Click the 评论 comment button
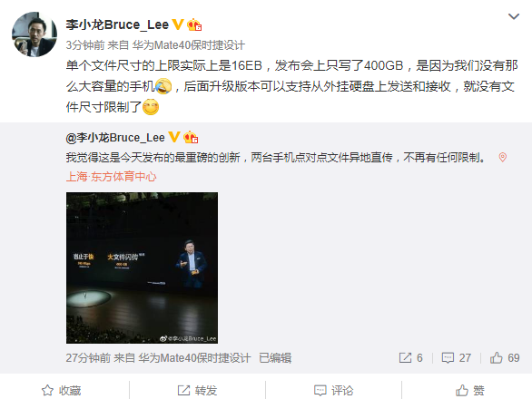Image resolution: width=532 pixels, height=399 pixels. pyautogui.click(x=334, y=390)
